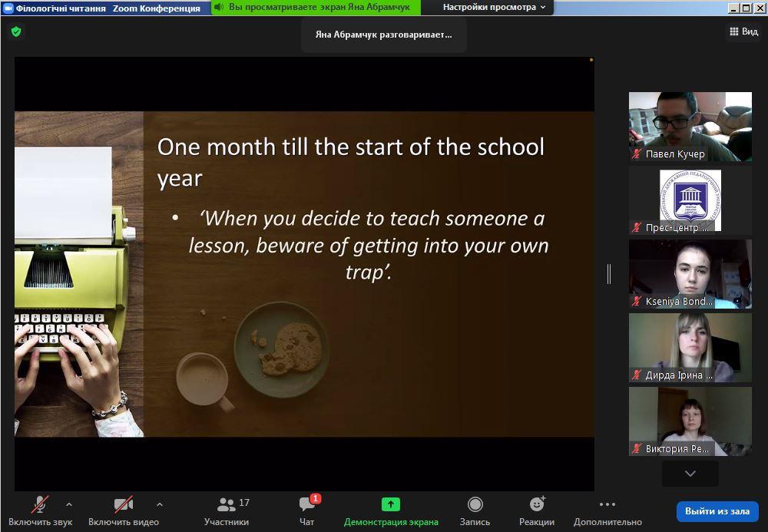Select Kseniya Bond video thumbnail
This screenshot has width=768, height=532.
click(690, 273)
